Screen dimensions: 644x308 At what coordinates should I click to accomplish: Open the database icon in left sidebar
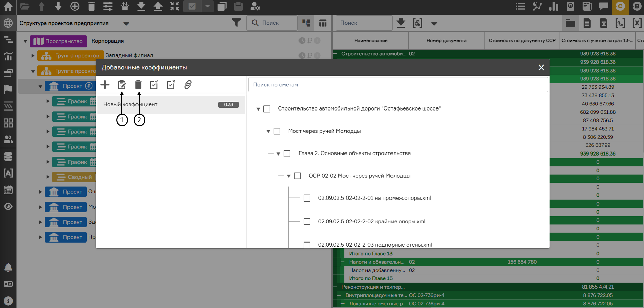[x=8, y=157]
